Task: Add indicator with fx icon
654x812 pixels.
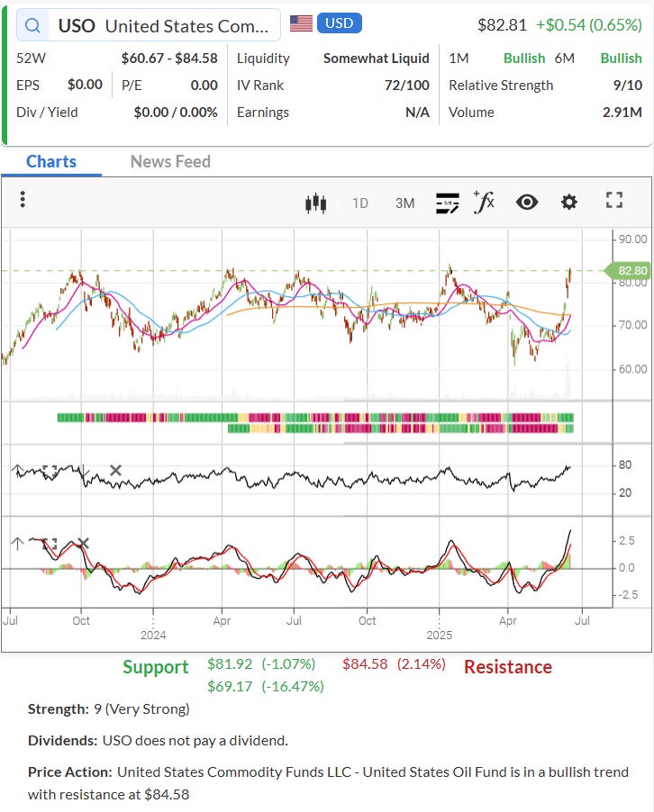Action: pyautogui.click(x=484, y=202)
